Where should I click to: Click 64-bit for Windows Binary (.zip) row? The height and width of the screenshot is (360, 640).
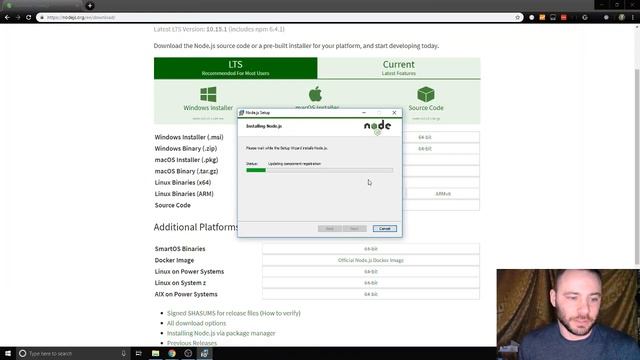click(x=425, y=149)
